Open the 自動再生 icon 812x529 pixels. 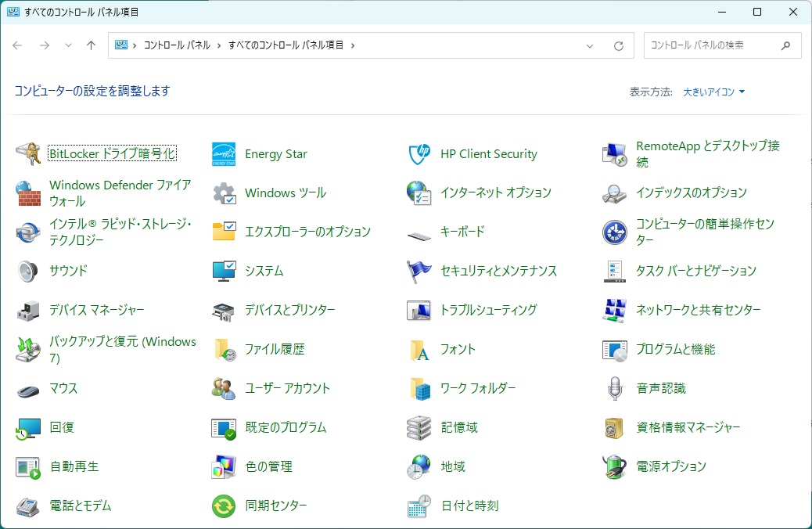click(28, 466)
